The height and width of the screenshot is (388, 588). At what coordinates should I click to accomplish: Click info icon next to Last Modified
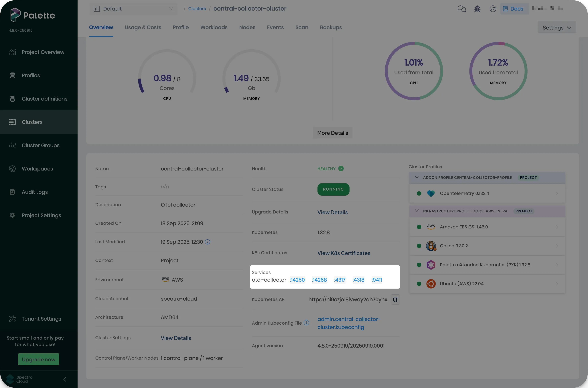point(208,242)
